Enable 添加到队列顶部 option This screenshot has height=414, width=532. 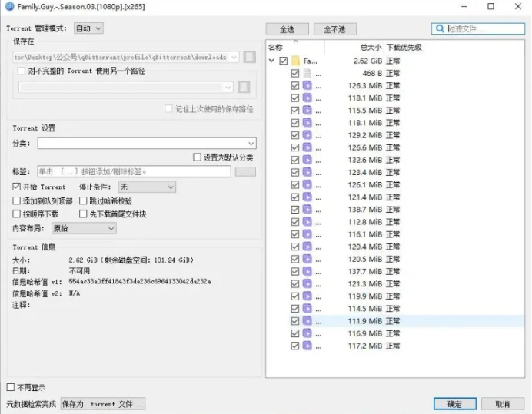(x=16, y=200)
